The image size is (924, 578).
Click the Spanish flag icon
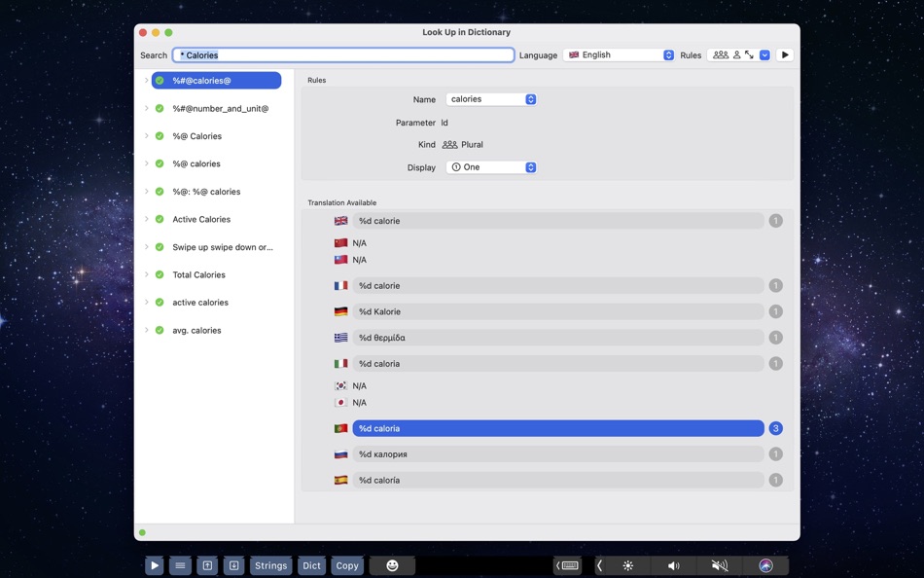click(340, 480)
